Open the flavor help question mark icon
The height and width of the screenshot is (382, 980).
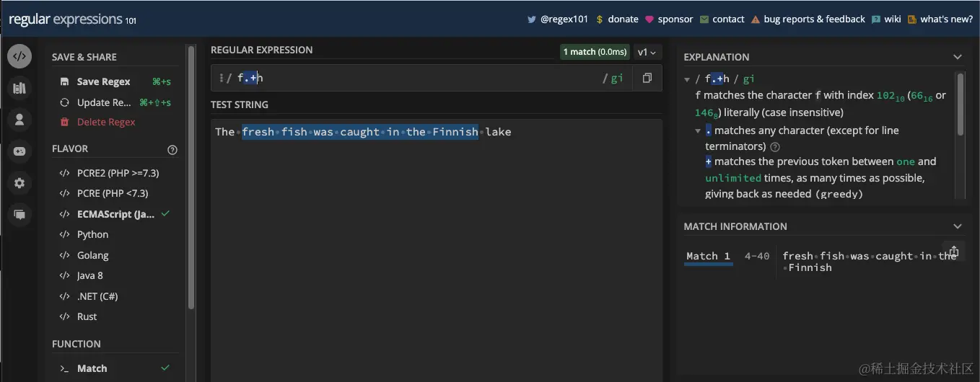pyautogui.click(x=172, y=150)
